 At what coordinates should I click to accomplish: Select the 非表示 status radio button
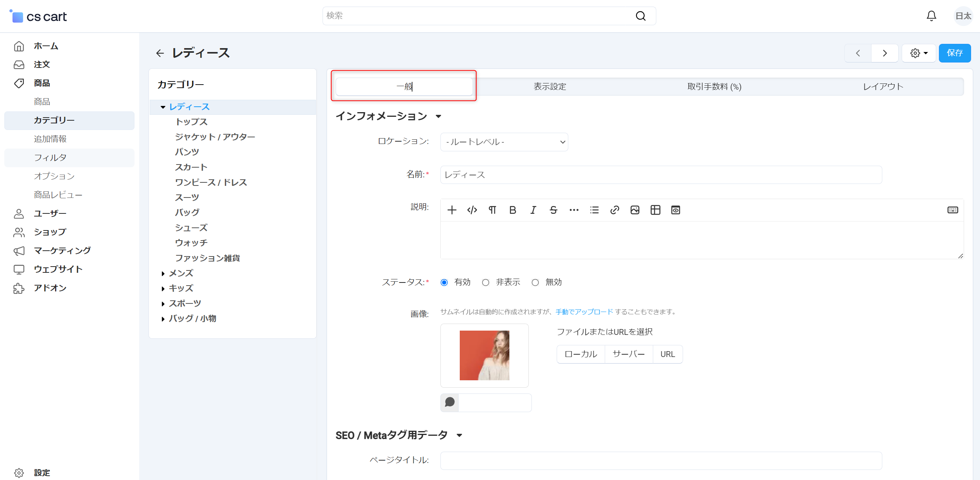[x=485, y=282]
